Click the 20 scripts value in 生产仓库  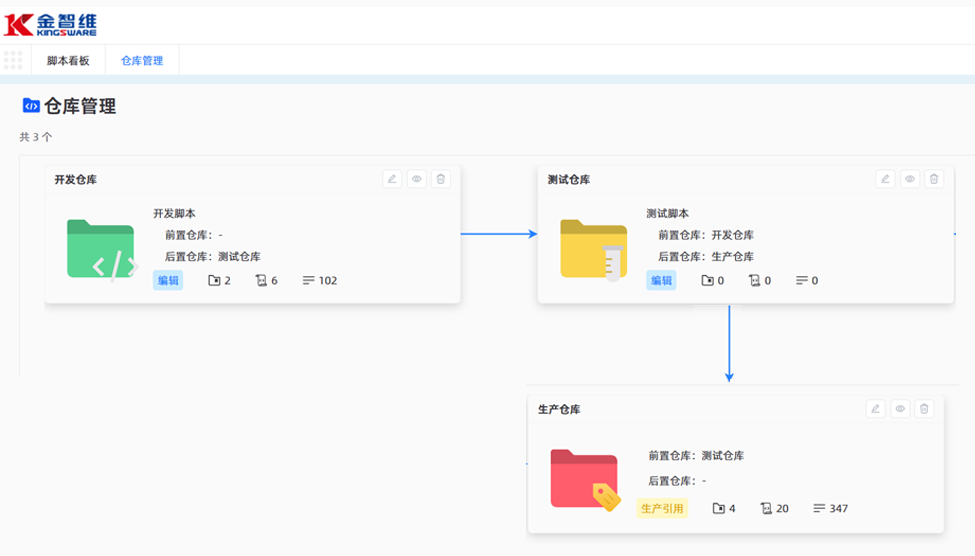point(782,508)
